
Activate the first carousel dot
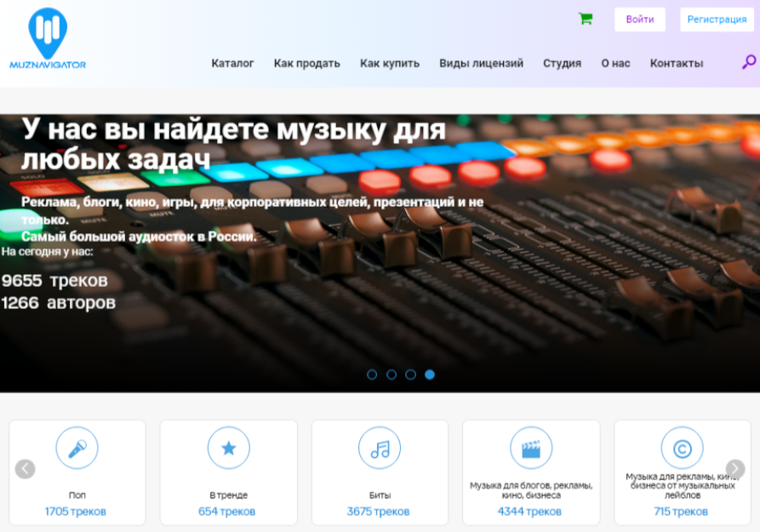coord(372,373)
